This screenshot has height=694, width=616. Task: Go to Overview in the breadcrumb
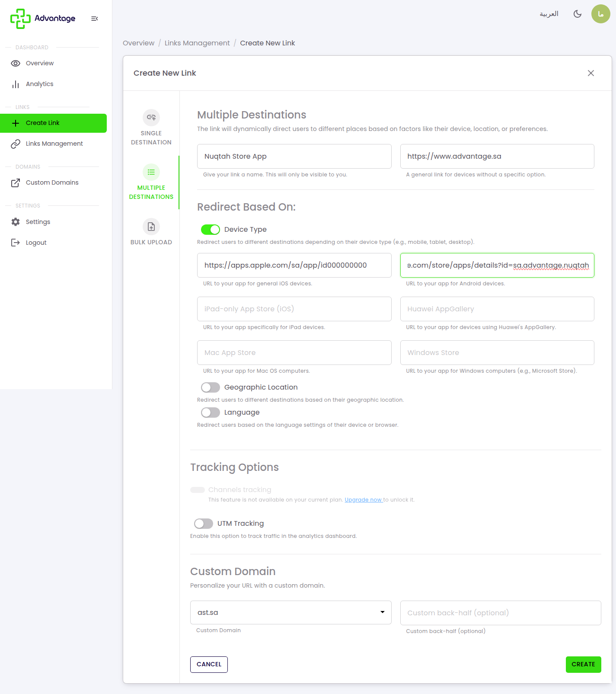tap(138, 43)
